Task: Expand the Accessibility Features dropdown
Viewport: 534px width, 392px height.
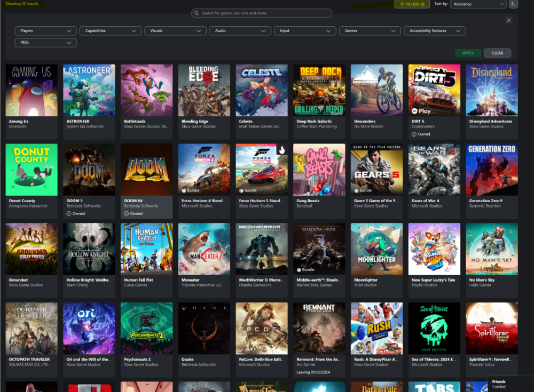Action: point(435,31)
